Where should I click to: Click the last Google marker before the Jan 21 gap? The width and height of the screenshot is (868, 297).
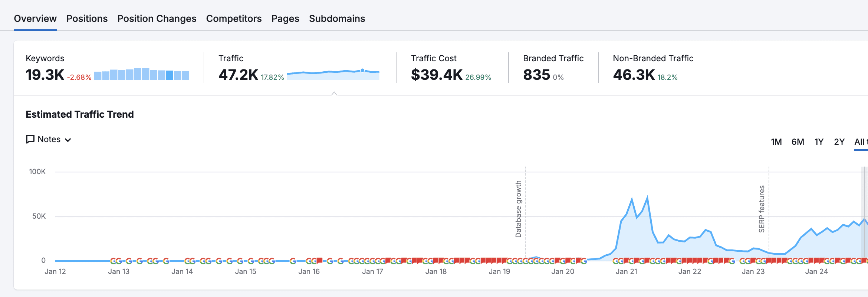click(x=584, y=261)
